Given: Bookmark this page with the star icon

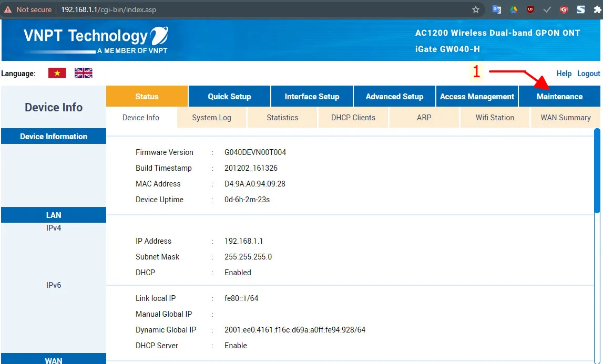Looking at the screenshot, I should (x=476, y=9).
